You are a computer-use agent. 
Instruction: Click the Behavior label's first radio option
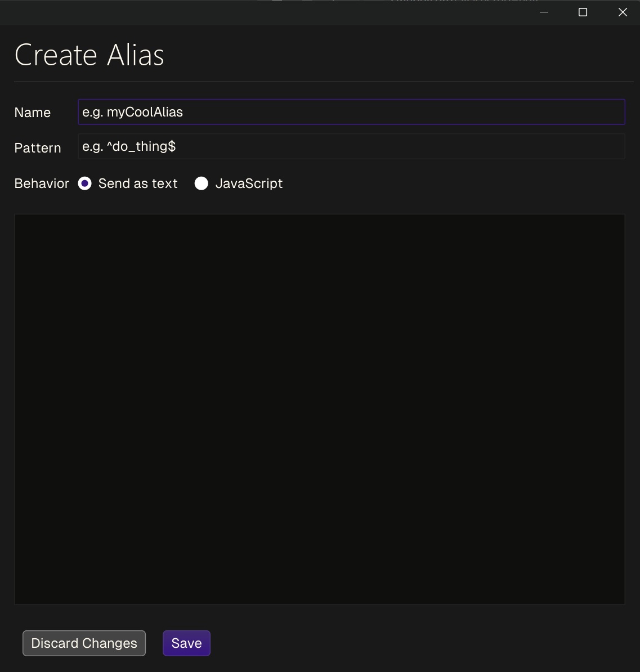pos(84,183)
